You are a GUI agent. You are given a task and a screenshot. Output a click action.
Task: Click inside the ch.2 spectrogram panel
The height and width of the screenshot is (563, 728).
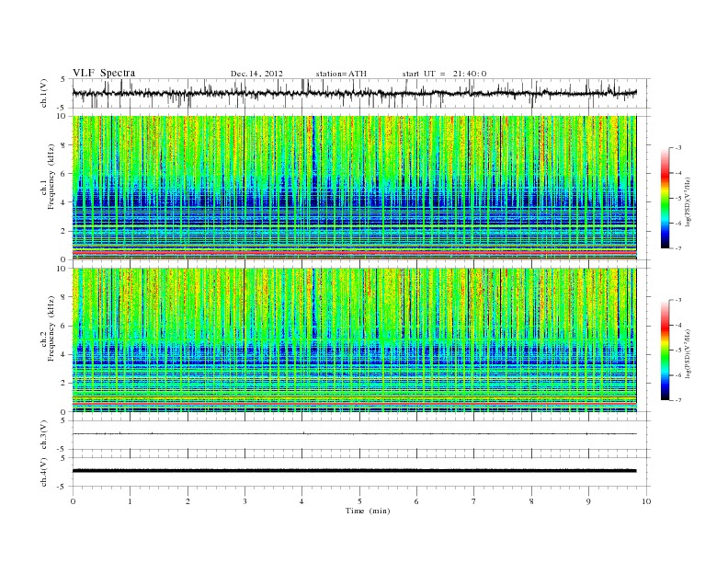[x=354, y=339]
